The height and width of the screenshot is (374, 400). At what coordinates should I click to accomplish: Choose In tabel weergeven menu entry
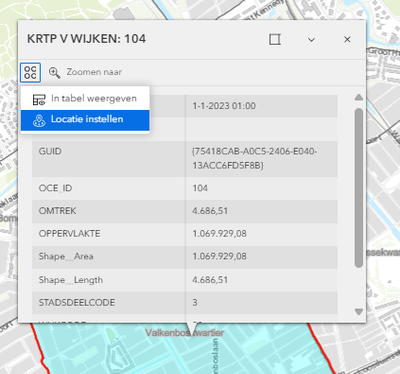85,99
